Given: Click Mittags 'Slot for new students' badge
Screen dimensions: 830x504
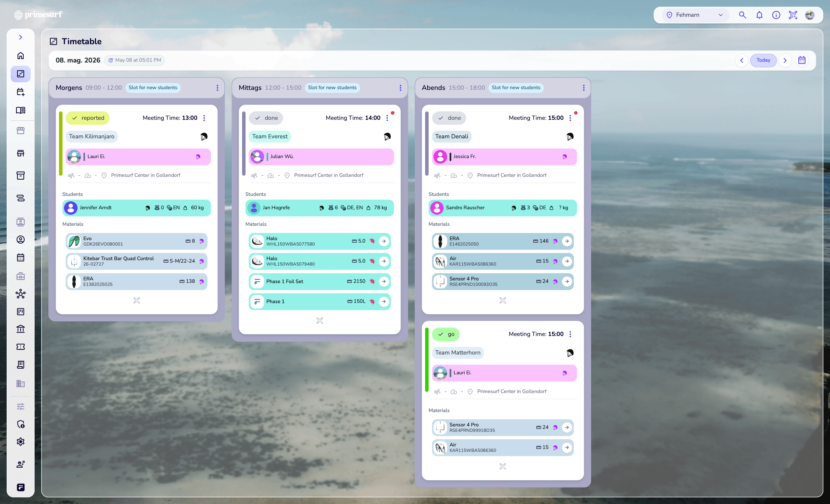Looking at the screenshot, I should (x=332, y=88).
